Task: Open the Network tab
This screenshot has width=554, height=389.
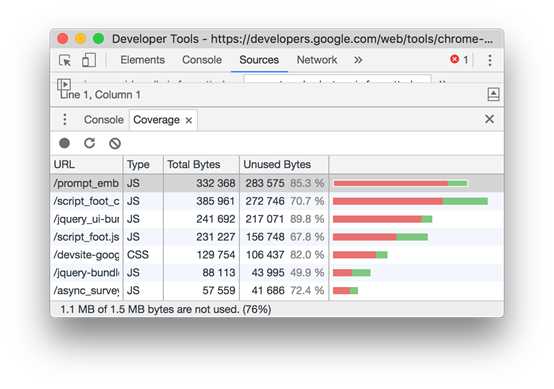Action: pyautogui.click(x=317, y=60)
